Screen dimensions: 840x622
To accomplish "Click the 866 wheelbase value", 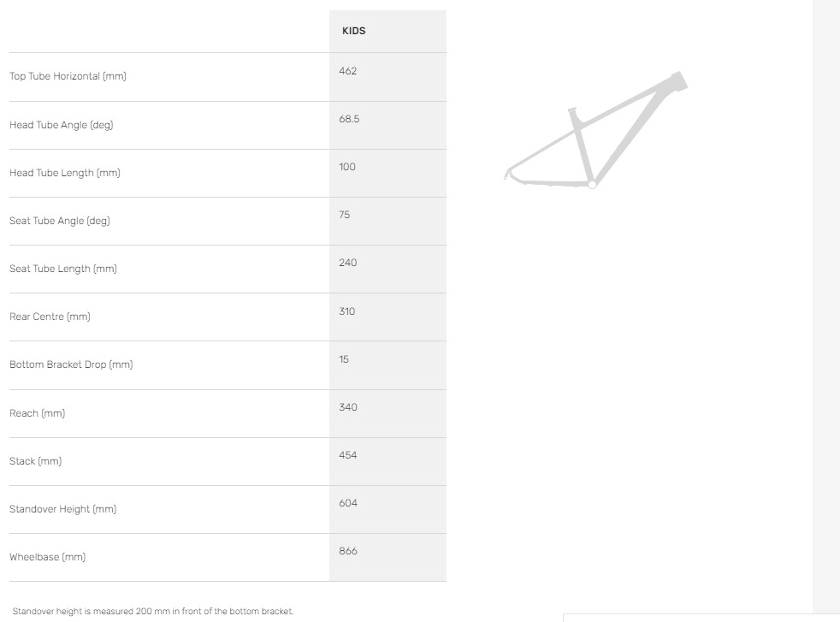I will tap(347, 551).
